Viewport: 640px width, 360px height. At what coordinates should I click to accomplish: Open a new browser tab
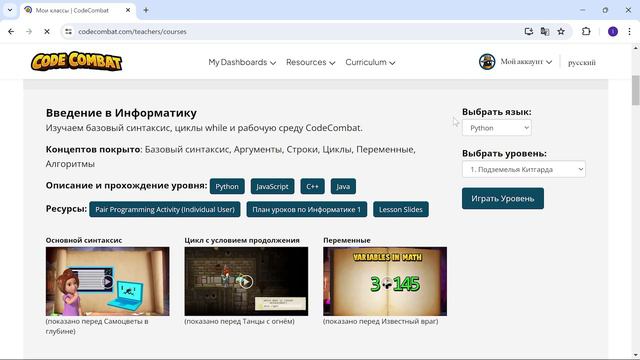click(146, 10)
